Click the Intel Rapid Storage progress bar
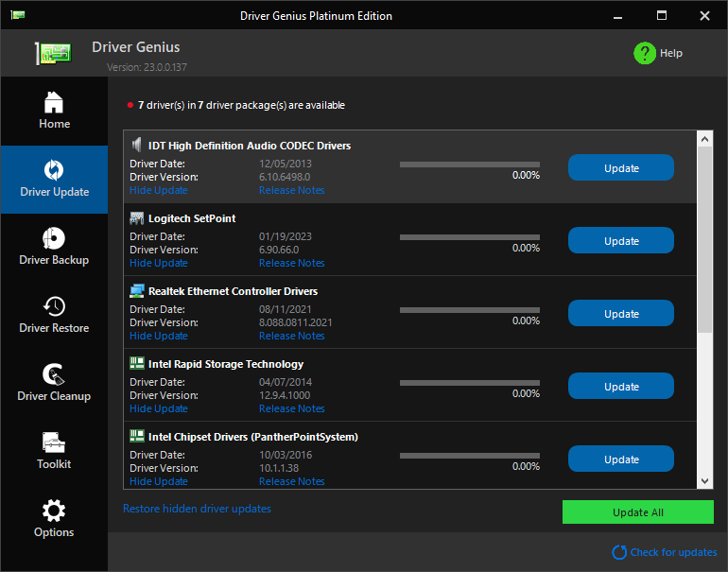This screenshot has width=728, height=572. (x=469, y=383)
